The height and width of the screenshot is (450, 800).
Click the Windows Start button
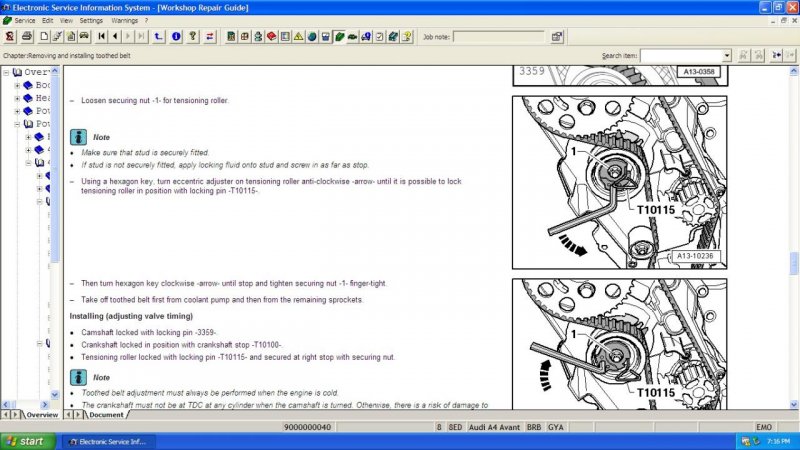coord(26,440)
